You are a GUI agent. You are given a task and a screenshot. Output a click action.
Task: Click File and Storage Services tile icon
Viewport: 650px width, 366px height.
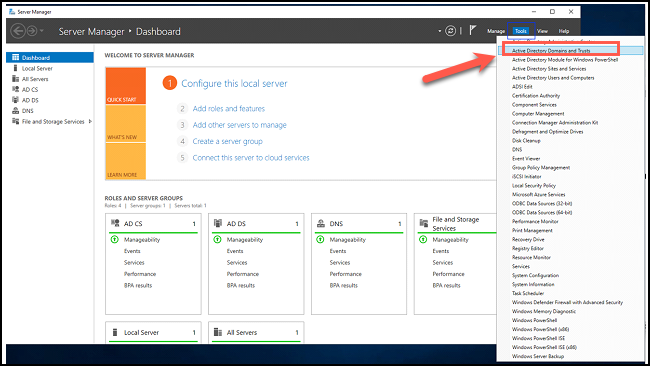(x=424, y=223)
